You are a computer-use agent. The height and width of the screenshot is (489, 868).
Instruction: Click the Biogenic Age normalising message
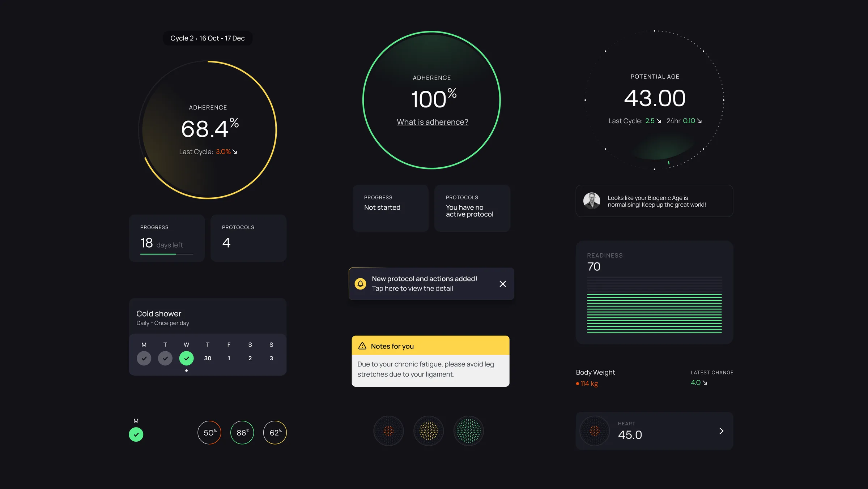coord(657,201)
